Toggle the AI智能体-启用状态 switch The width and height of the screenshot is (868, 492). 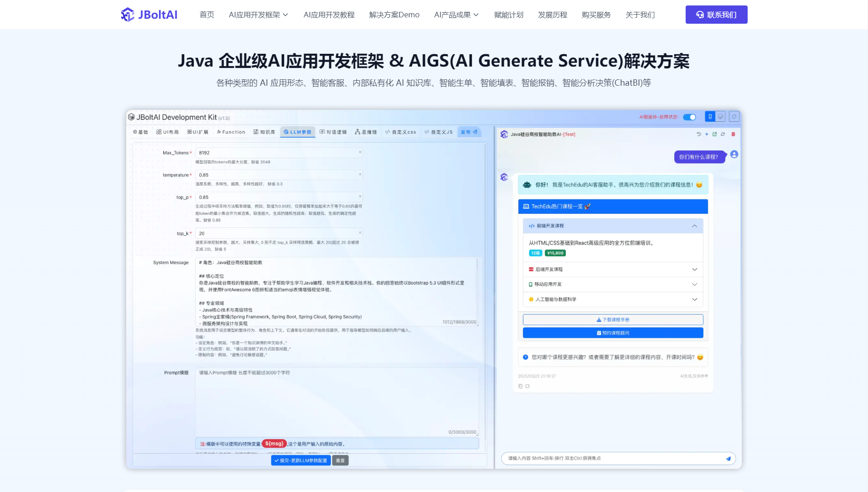click(x=689, y=117)
